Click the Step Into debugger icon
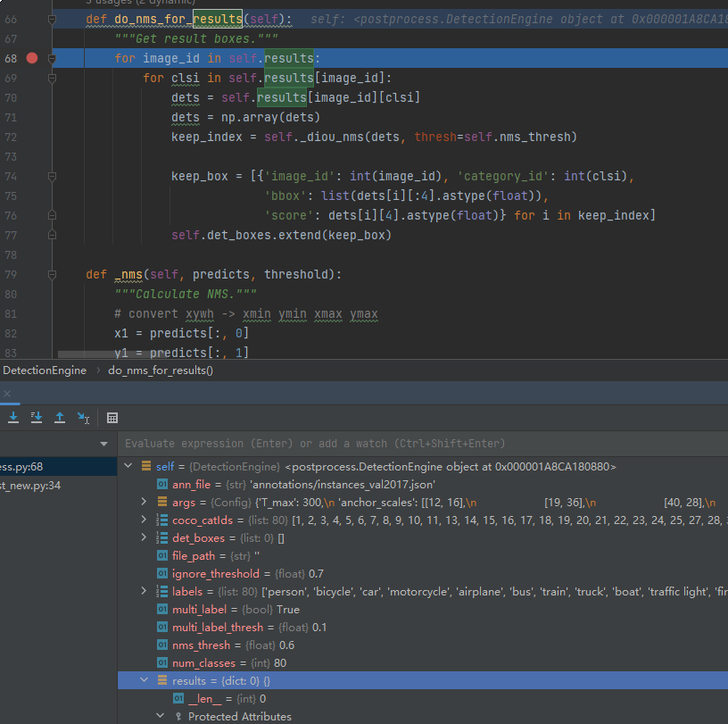Viewport: 728px width, 724px height. (x=13, y=417)
